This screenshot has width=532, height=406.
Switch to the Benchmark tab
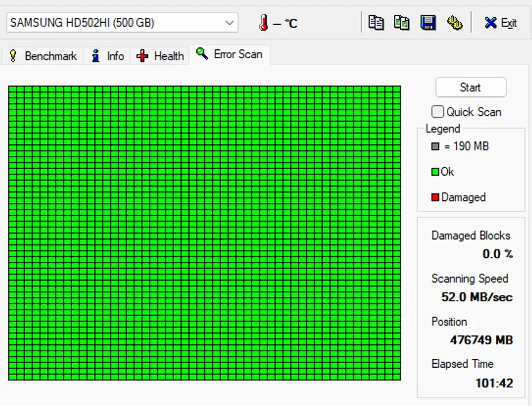[43, 56]
